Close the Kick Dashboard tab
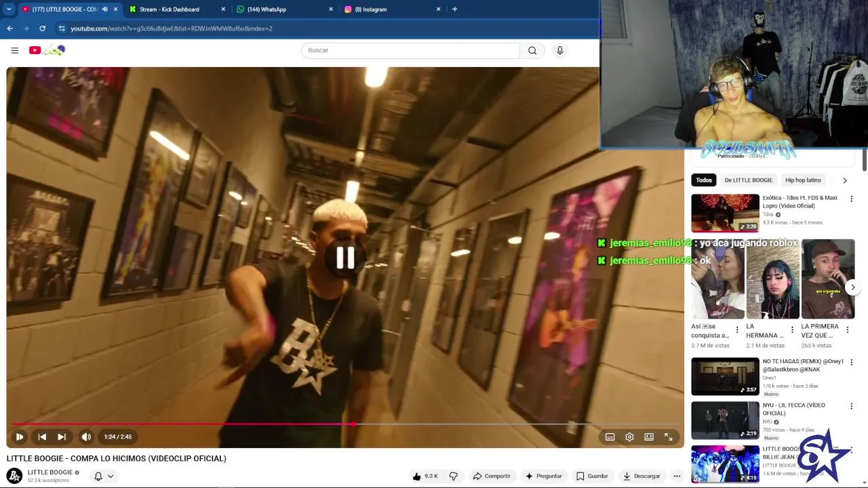Screen dimensions: 868x488 (x=223, y=9)
